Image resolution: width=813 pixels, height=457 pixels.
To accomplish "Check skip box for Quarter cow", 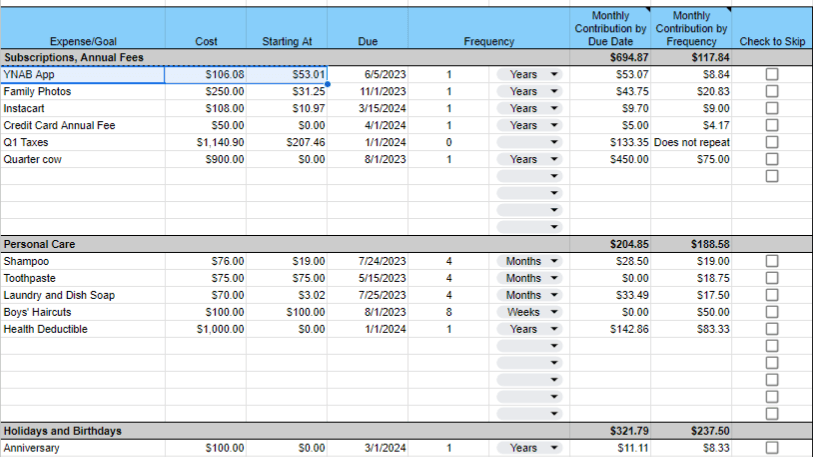I will pyautogui.click(x=772, y=159).
